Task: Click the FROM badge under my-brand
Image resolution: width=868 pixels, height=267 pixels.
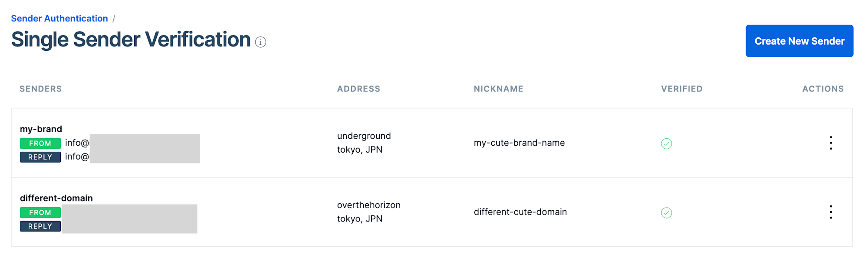Action: tap(40, 143)
